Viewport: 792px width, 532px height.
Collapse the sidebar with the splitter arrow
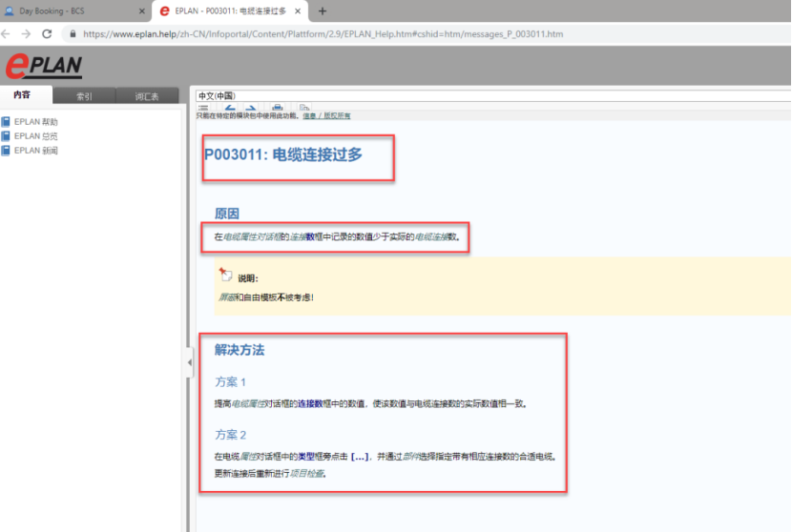pos(190,362)
